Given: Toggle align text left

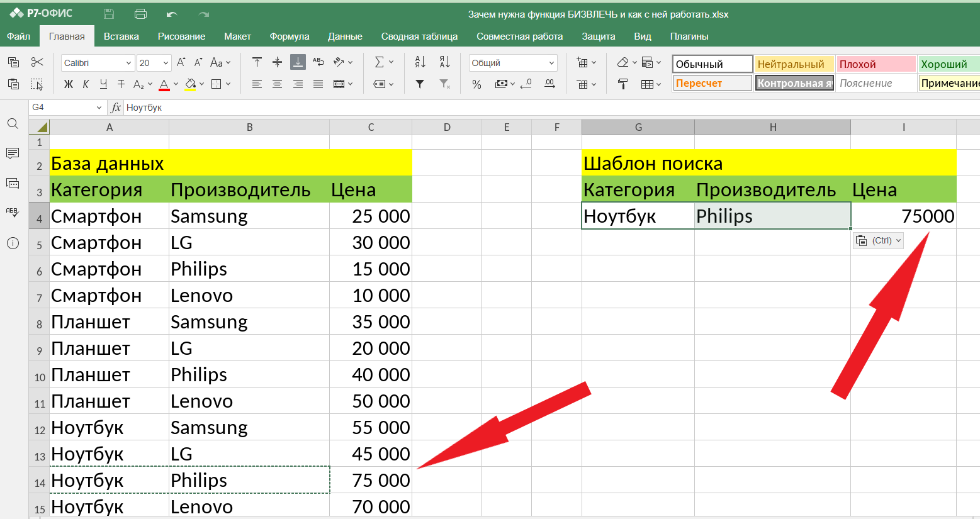Looking at the screenshot, I should pyautogui.click(x=257, y=84).
